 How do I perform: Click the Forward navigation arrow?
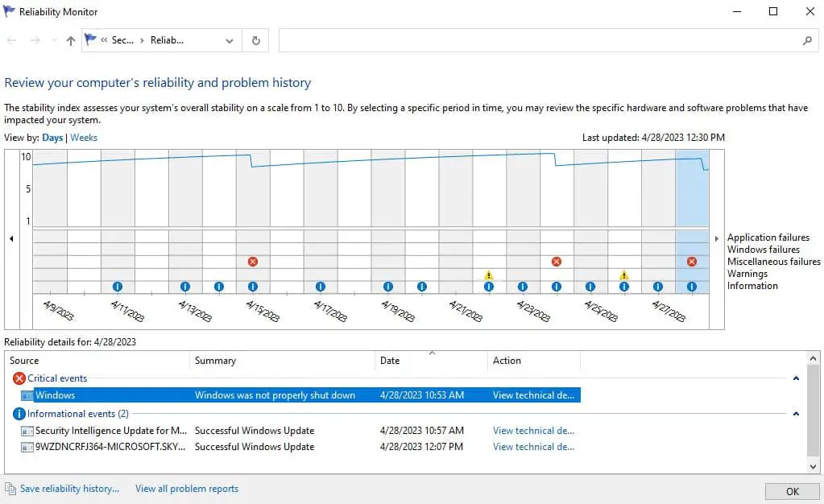click(35, 40)
